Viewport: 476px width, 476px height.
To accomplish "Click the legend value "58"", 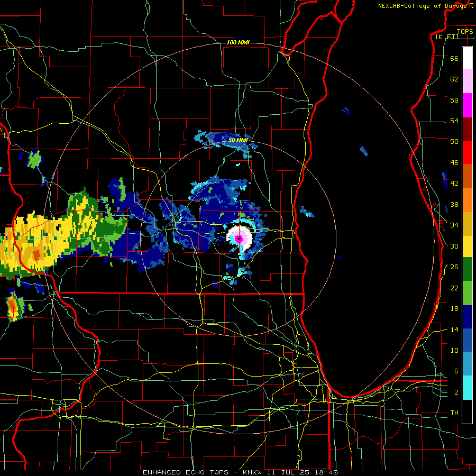I will (x=454, y=100).
